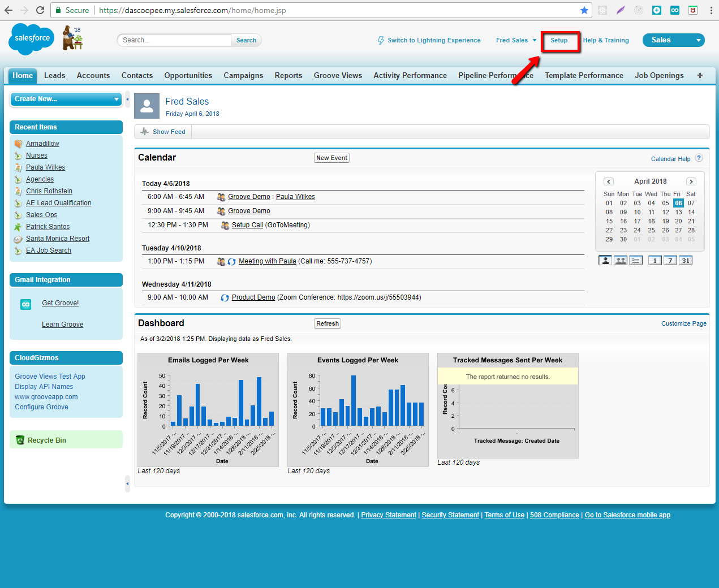Open Fred Sales profile name link

tap(187, 101)
